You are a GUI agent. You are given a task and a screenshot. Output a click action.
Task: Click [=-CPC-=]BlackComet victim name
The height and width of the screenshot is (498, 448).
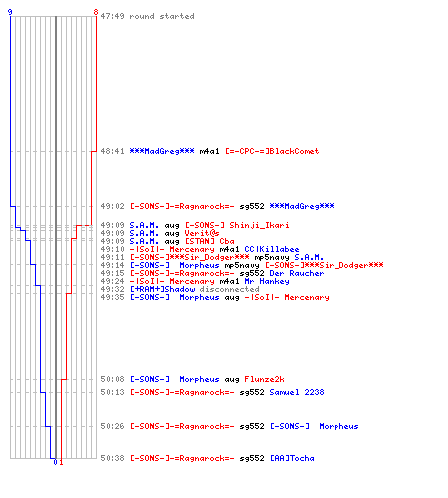pos(272,151)
